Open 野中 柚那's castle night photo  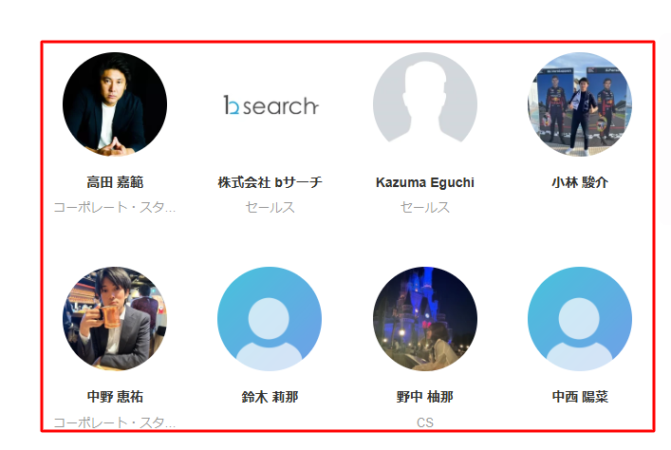(425, 319)
